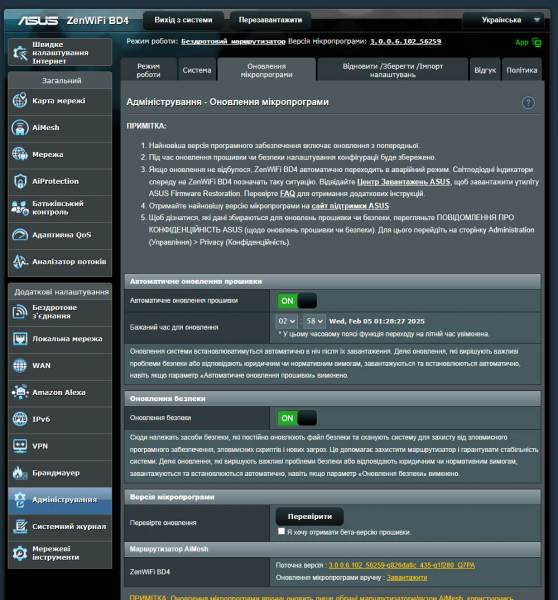558x600 pixels.
Task: Click the Додаткові налаштування section heading
Action: [x=61, y=292]
